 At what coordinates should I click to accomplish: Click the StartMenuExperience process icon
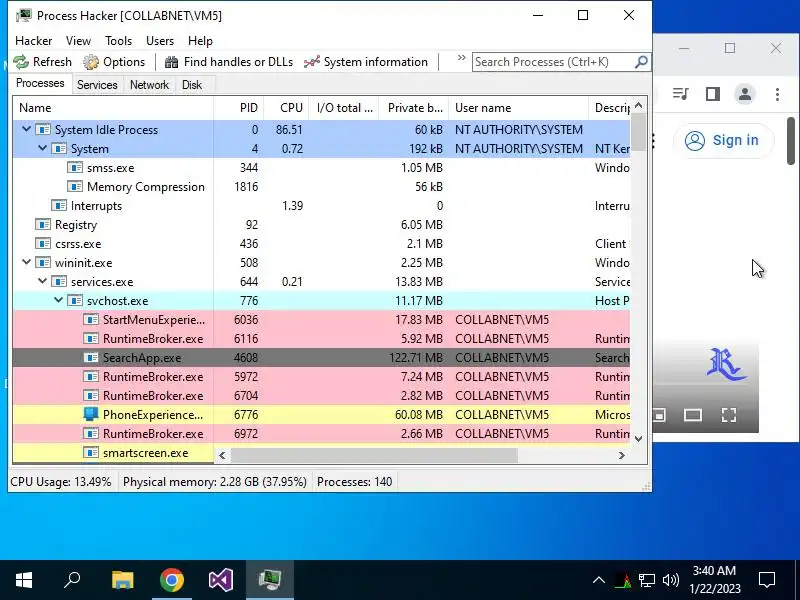click(91, 319)
